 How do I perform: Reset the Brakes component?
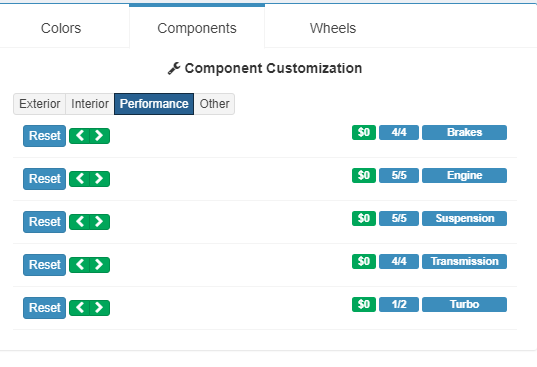[x=45, y=136]
